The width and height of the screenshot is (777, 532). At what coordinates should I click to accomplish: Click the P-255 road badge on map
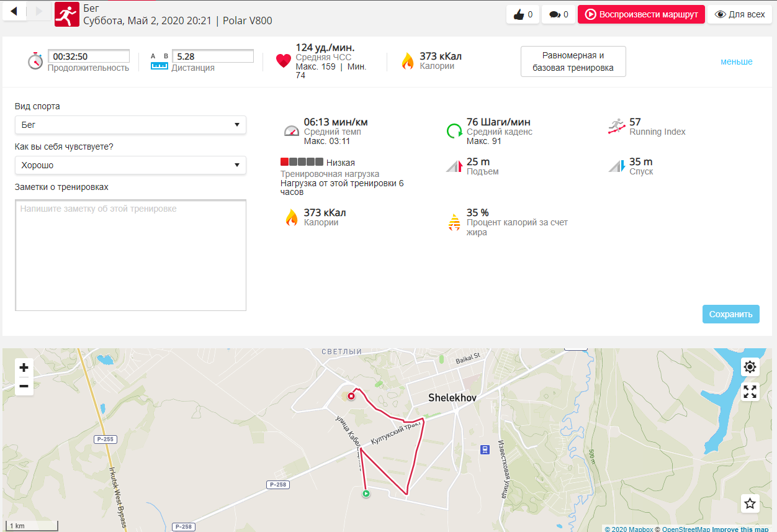105,439
